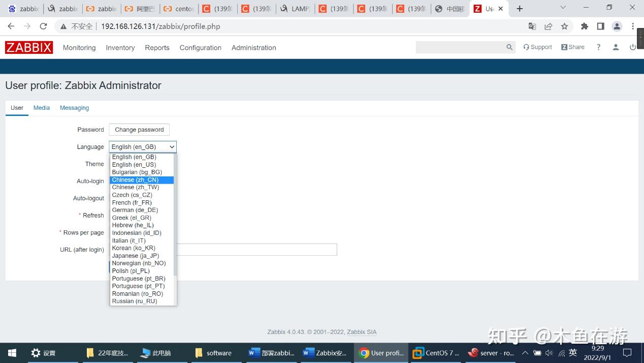Click the Windows Start button
This screenshot has height=363, width=644.
click(x=12, y=353)
